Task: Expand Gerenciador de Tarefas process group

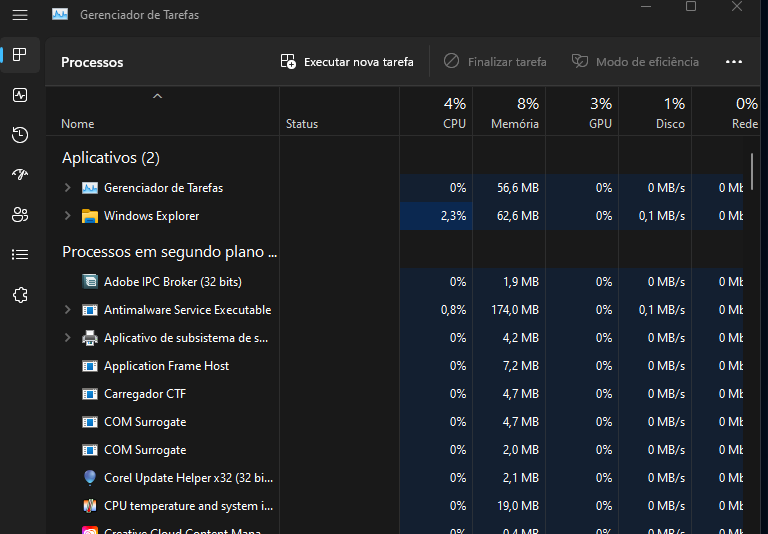Action: pos(68,188)
